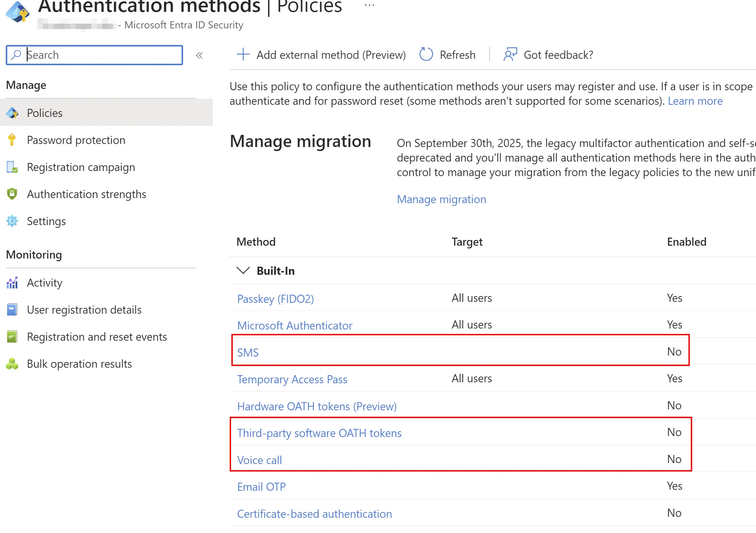
Task: Click the Authentication methods header logo icon
Action: [18, 12]
